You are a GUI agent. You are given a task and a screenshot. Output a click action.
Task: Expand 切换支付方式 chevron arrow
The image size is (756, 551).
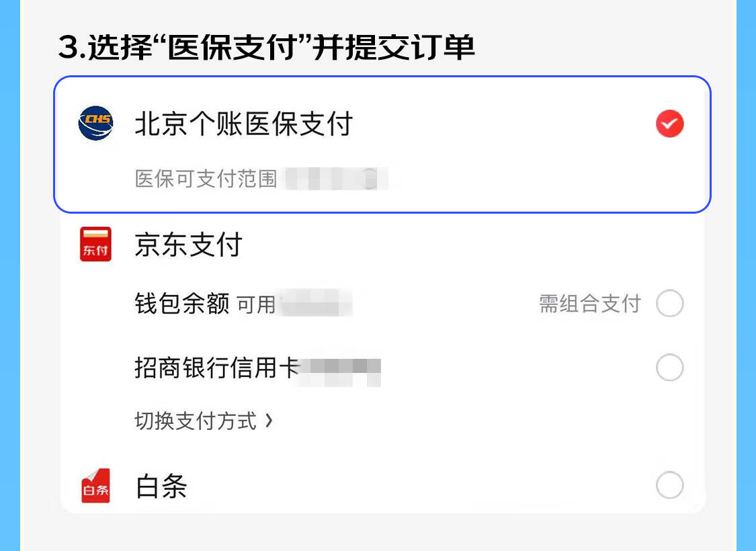click(269, 421)
